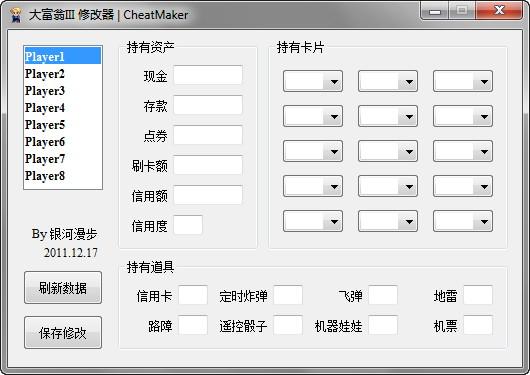This screenshot has height=375, width=530.
Task: Minimize the CheatMaker window
Action: [x=435, y=11]
